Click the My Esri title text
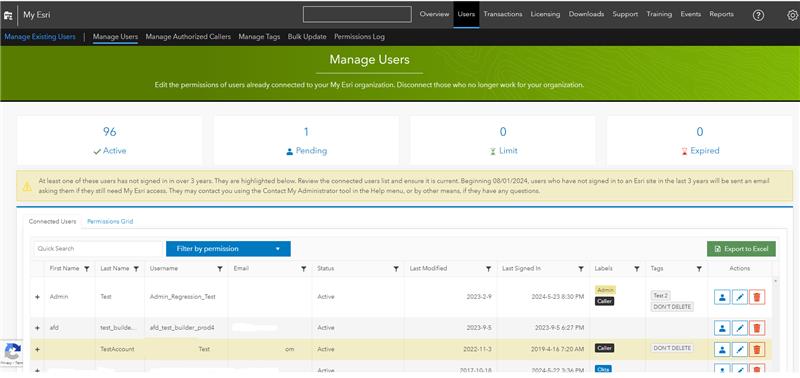This screenshot has width=800, height=378. [37, 15]
